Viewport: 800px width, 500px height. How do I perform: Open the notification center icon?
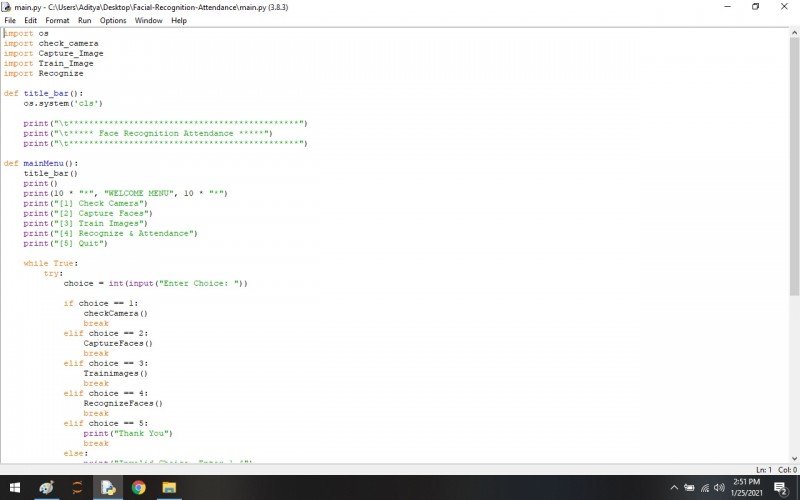click(781, 488)
